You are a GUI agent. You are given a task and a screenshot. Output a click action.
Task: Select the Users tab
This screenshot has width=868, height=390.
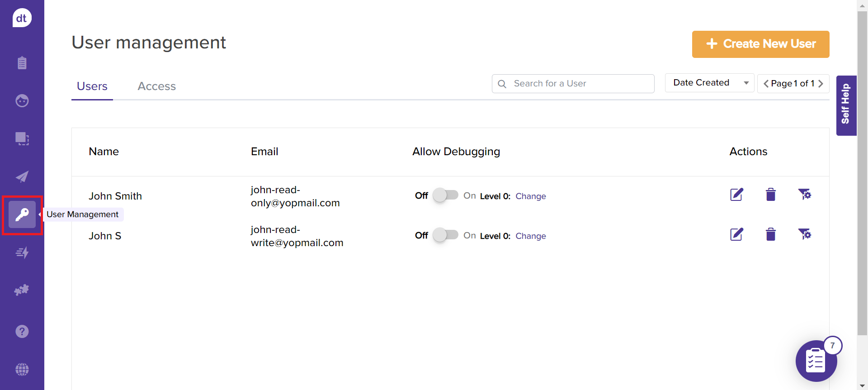(x=92, y=86)
